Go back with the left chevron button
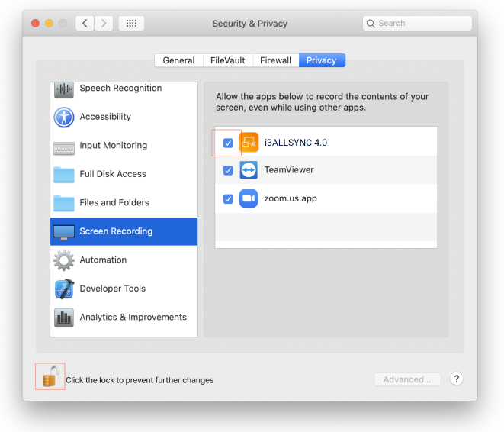The width and height of the screenshot is (504, 432). click(85, 24)
